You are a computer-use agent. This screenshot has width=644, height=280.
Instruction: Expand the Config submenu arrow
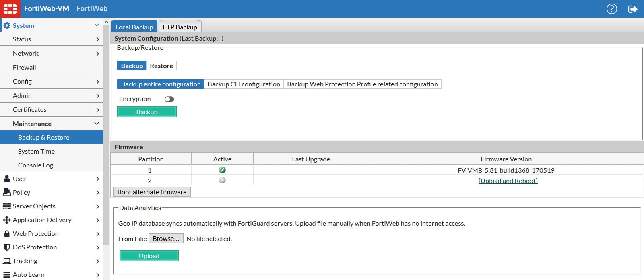pos(97,81)
